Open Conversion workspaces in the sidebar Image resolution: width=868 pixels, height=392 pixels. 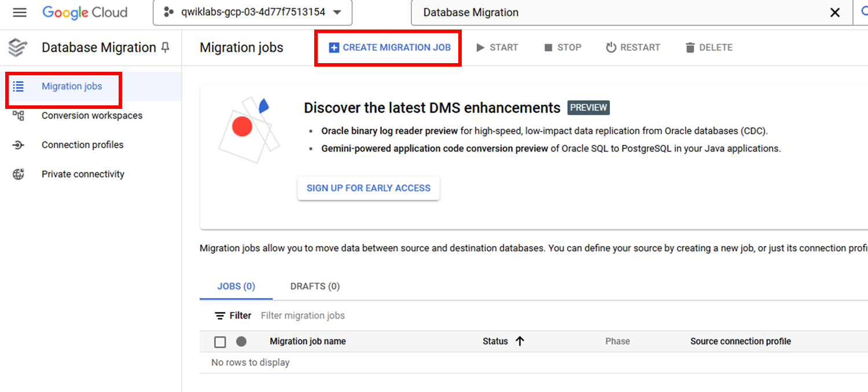92,115
